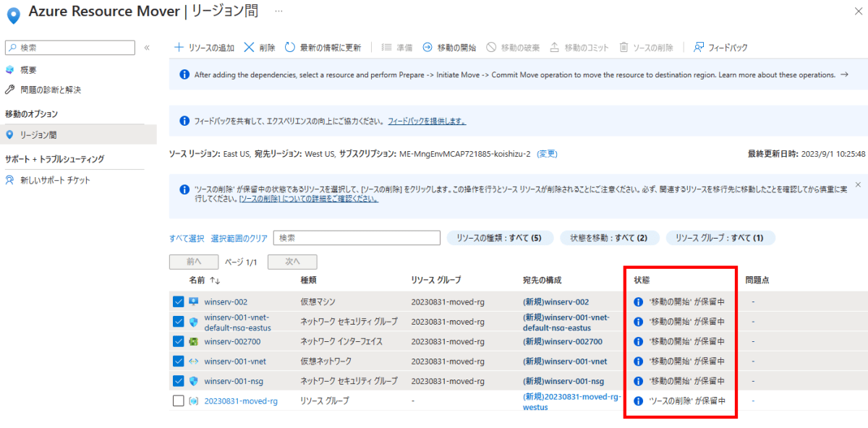Click the Azure Resource Mover location pin icon
Viewport: 868px width, 428px height.
13,15
